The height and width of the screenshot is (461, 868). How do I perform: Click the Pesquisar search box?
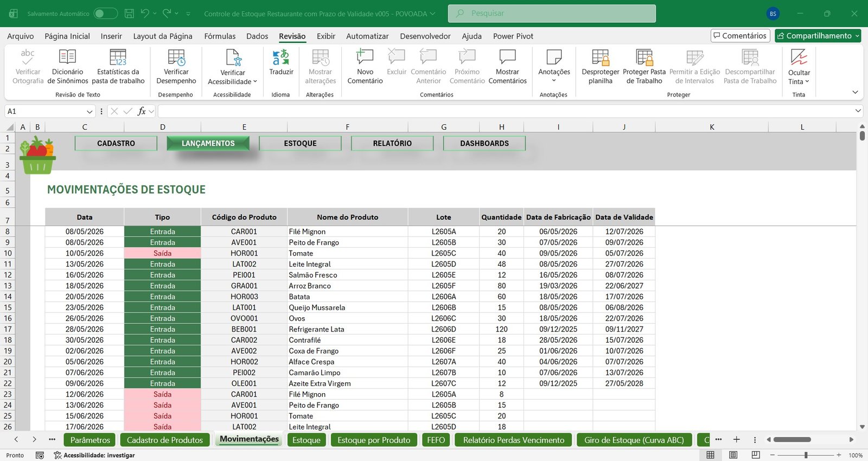[552, 14]
